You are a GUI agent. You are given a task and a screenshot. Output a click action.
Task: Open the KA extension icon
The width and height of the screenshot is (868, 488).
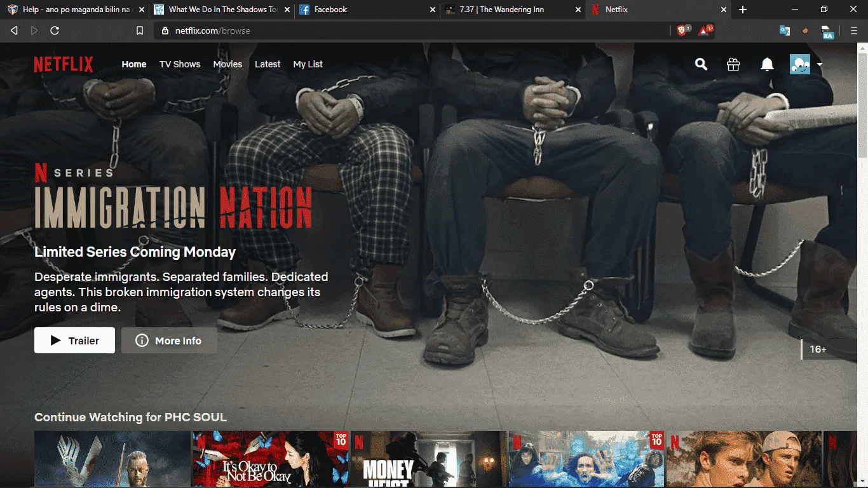pos(827,32)
